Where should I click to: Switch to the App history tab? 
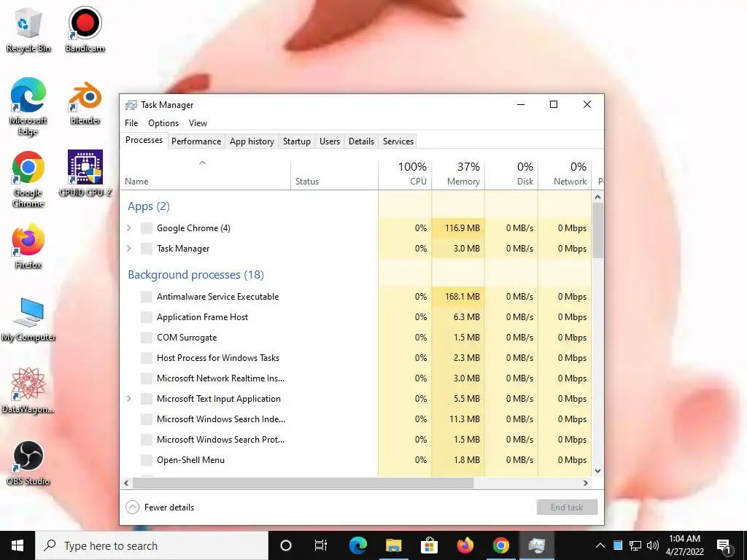tap(252, 141)
